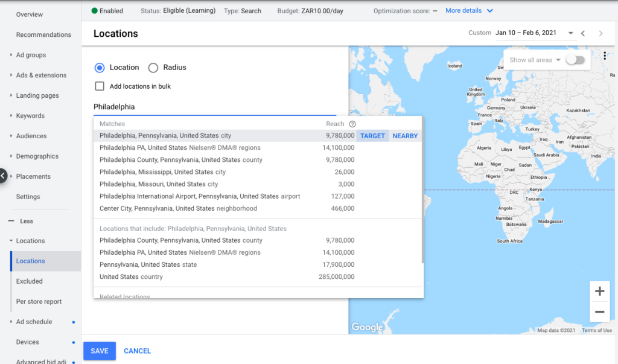Collapse the side navigation panel arrow

click(3, 176)
